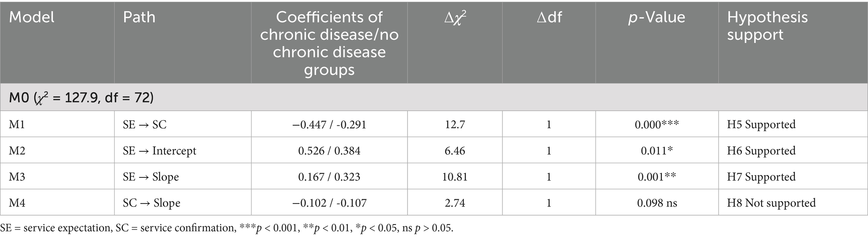This screenshot has height=238, width=868.
Task: Click the H6 Supported cell
Action: 761,151
